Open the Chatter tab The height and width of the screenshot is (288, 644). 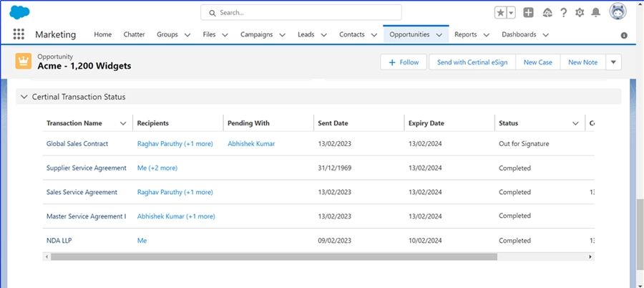coord(135,34)
